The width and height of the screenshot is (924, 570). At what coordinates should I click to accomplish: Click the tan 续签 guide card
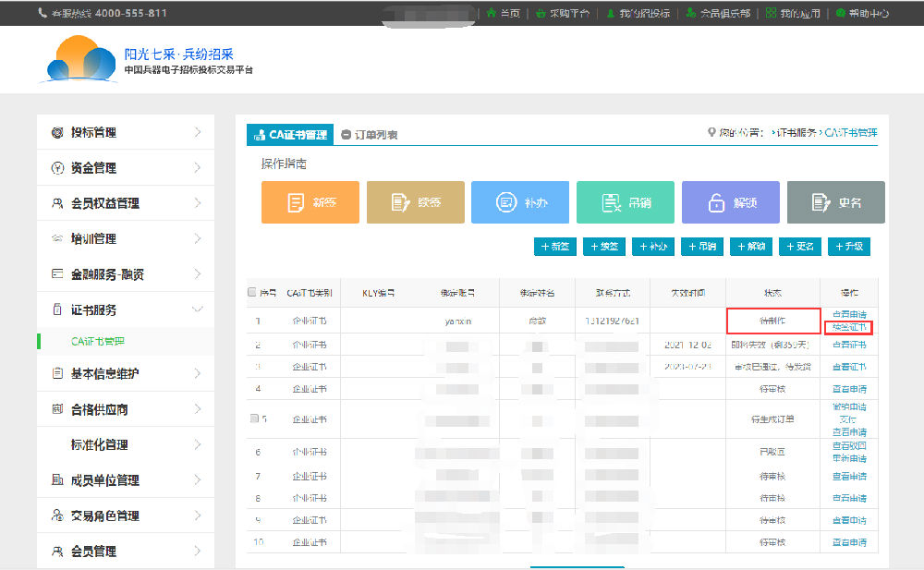[416, 202]
